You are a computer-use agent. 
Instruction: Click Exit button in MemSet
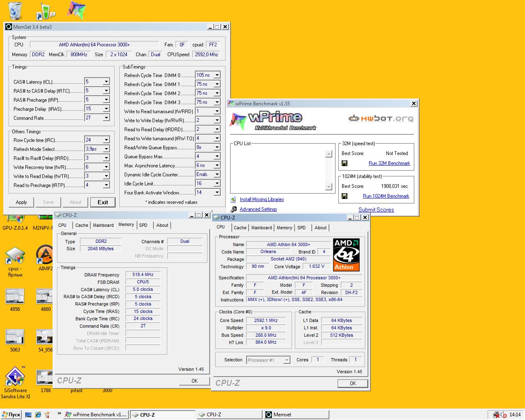103,202
